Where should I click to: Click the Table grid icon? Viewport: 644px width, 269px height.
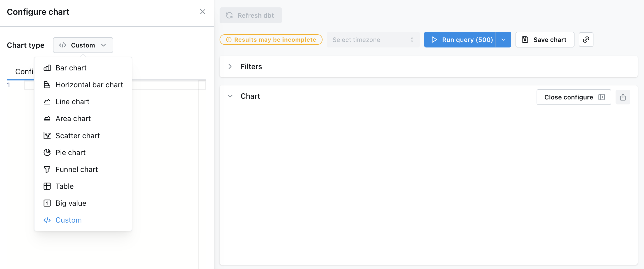[x=47, y=186]
